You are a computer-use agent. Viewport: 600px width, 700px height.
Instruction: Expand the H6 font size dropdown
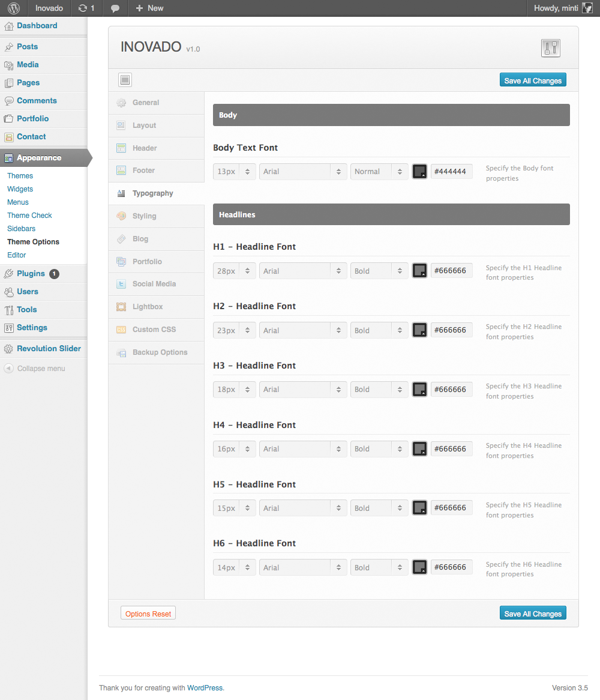(x=235, y=568)
